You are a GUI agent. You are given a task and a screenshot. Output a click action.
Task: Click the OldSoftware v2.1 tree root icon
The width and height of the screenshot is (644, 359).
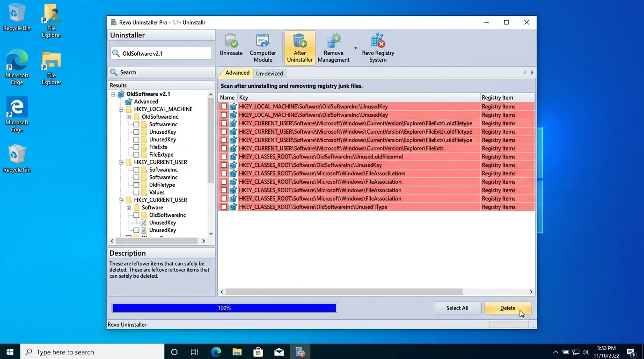121,94
